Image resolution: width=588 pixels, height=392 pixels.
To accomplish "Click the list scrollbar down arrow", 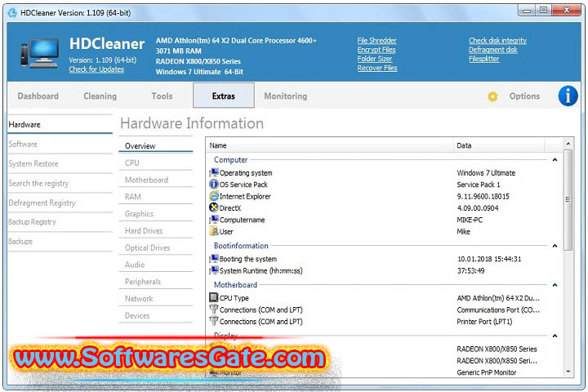I will coord(568,372).
